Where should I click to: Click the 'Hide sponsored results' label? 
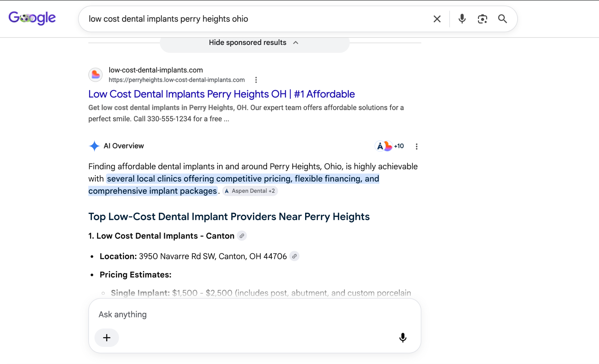click(x=247, y=43)
